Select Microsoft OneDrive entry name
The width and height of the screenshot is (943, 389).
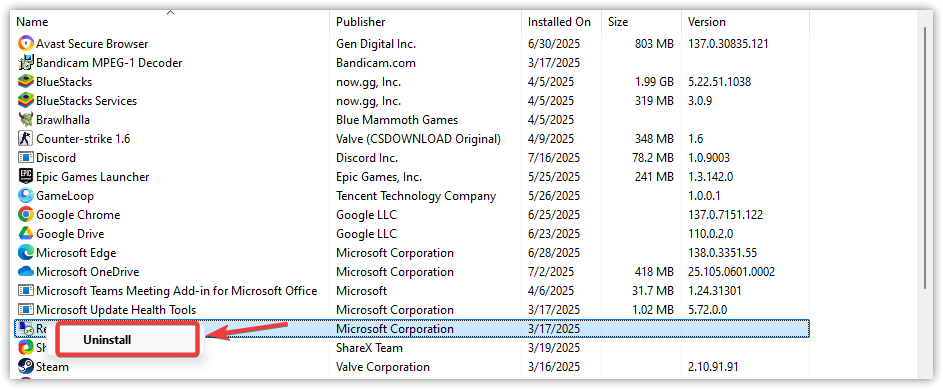click(88, 272)
